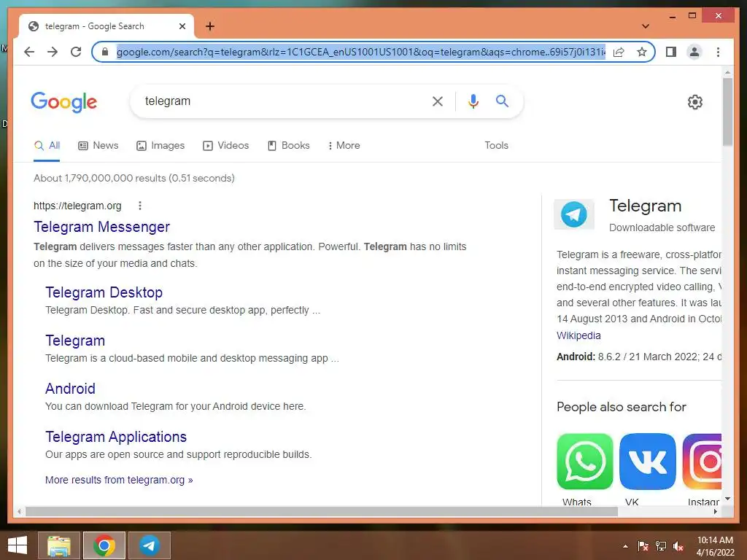The image size is (747, 560).
Task: Click the scroll-down arrow of the vertical scrollbar
Action: [x=727, y=499]
